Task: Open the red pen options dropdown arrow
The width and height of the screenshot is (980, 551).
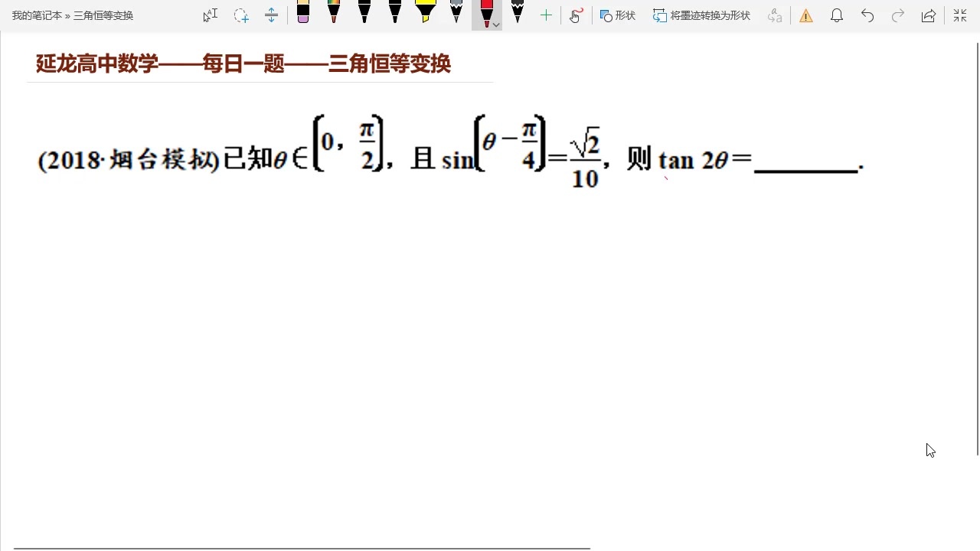Action: (496, 25)
